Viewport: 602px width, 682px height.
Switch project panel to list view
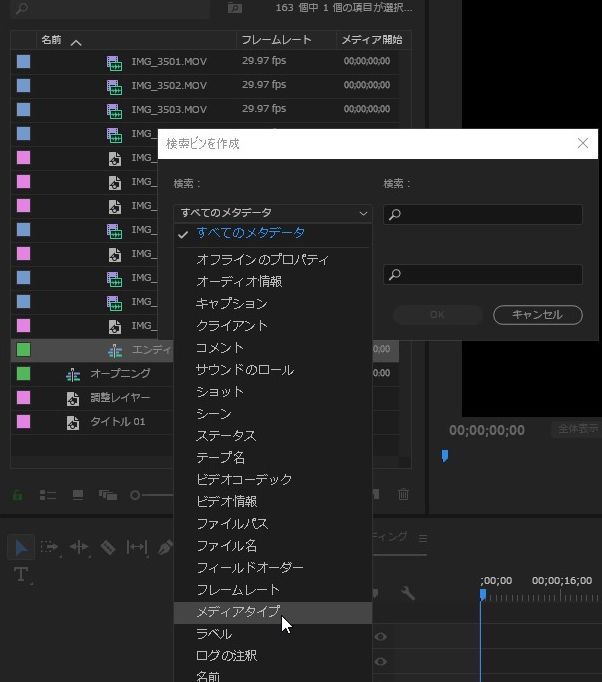coord(47,495)
